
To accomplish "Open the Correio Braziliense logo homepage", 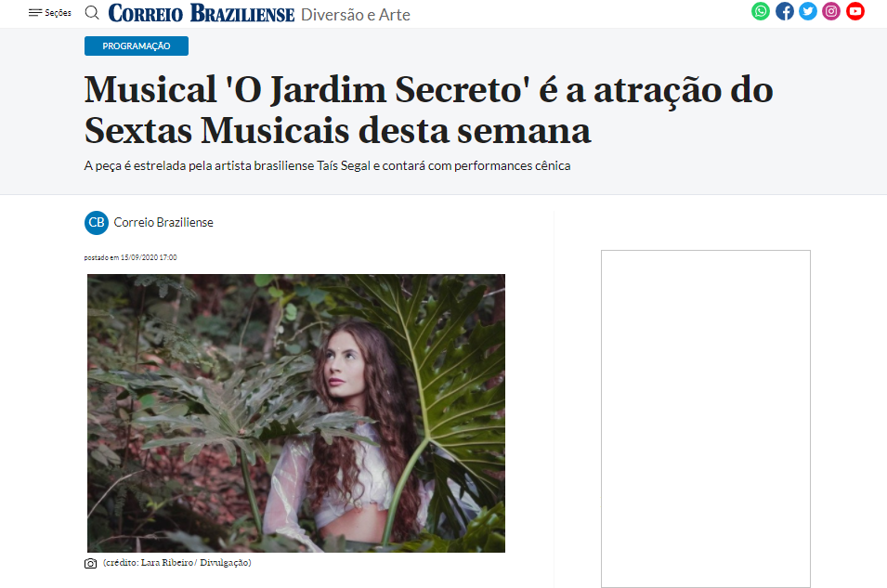I will point(202,13).
